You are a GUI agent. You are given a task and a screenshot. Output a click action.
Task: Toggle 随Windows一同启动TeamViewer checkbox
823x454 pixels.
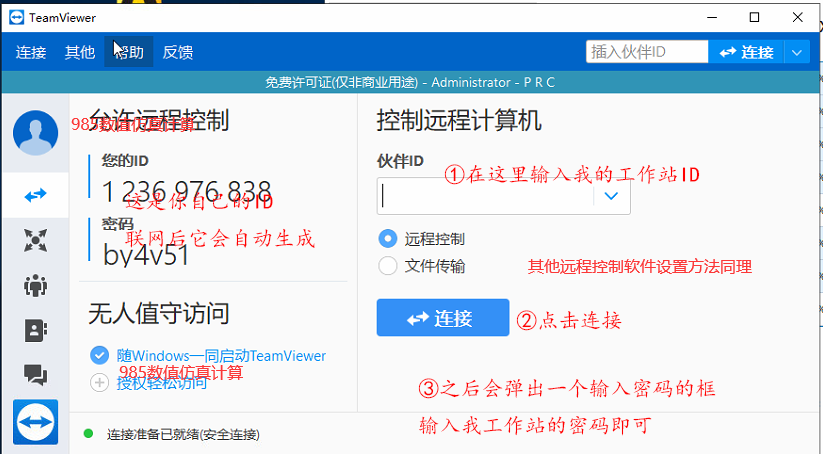[99, 355]
